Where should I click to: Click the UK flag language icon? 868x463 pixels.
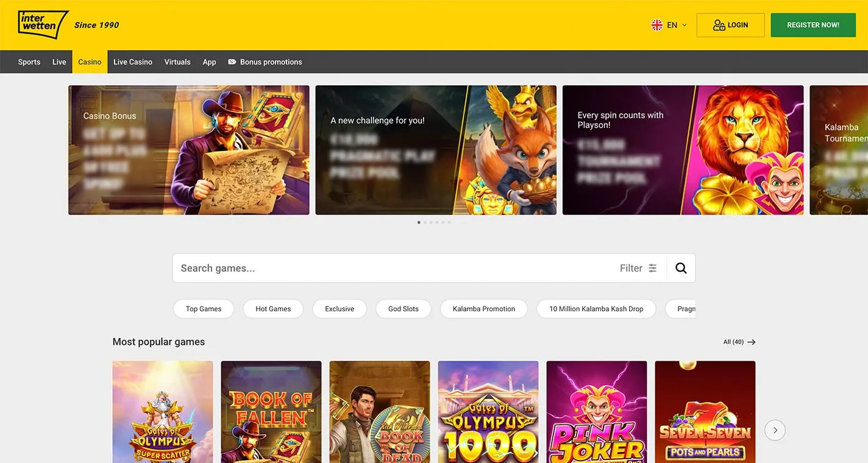coord(656,25)
